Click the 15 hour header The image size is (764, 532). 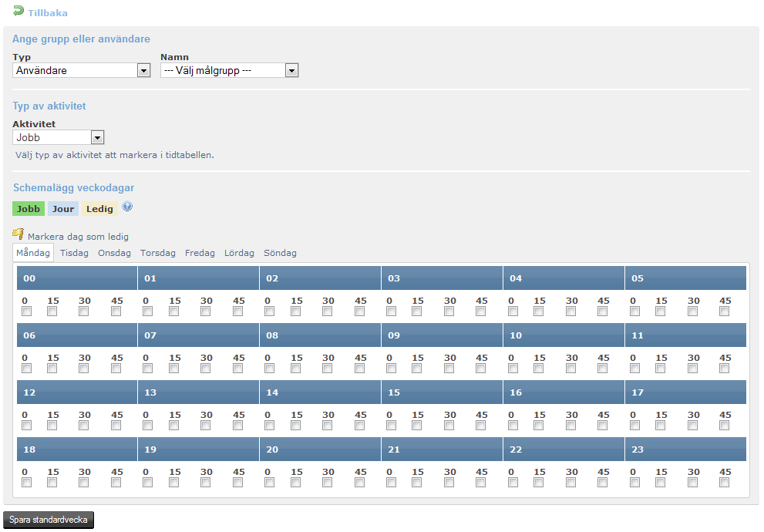pyautogui.click(x=442, y=392)
